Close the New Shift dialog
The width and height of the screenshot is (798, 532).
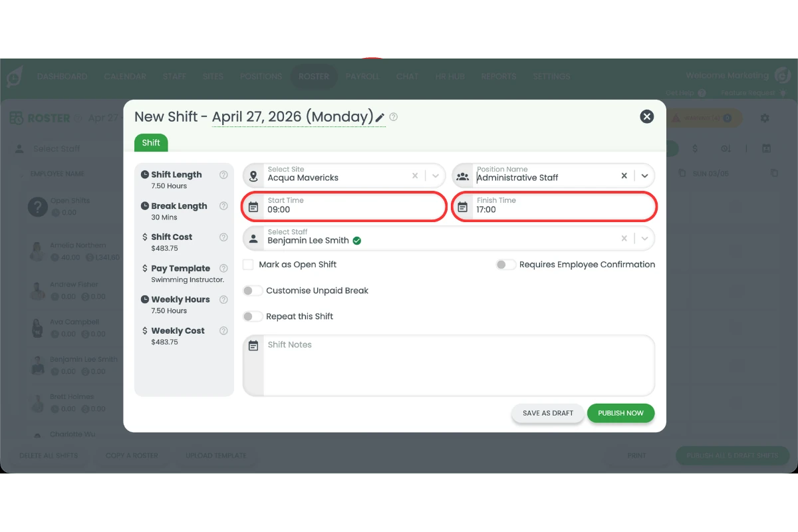(x=646, y=117)
